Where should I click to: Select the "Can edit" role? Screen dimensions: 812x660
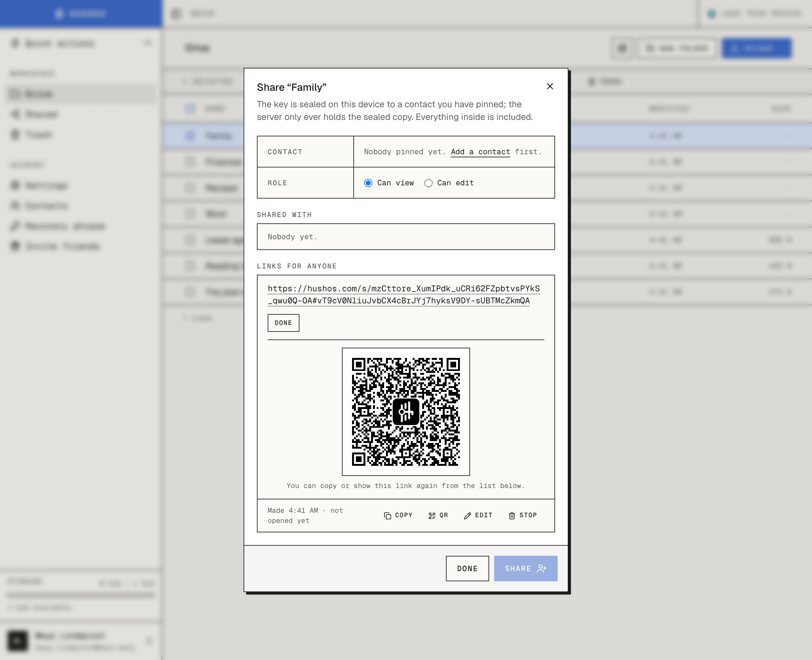tap(449, 183)
